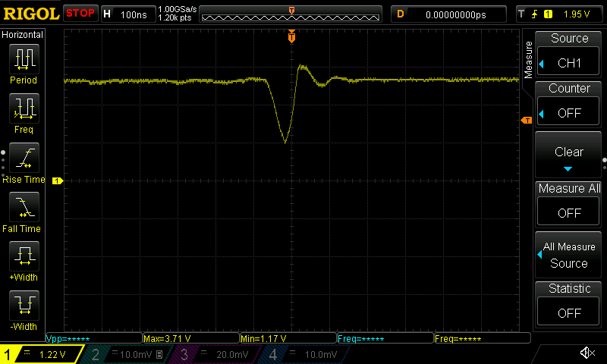The image size is (607, 364).
Task: Click the orange trigger position marker
Action: coord(291,36)
